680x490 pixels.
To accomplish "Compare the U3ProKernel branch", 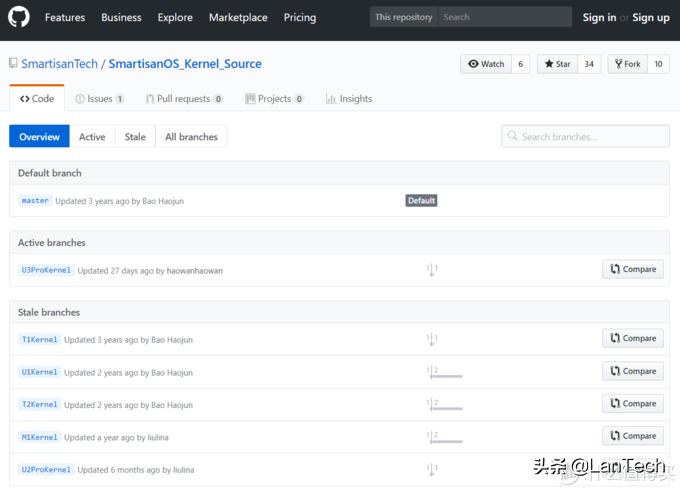I will (633, 269).
